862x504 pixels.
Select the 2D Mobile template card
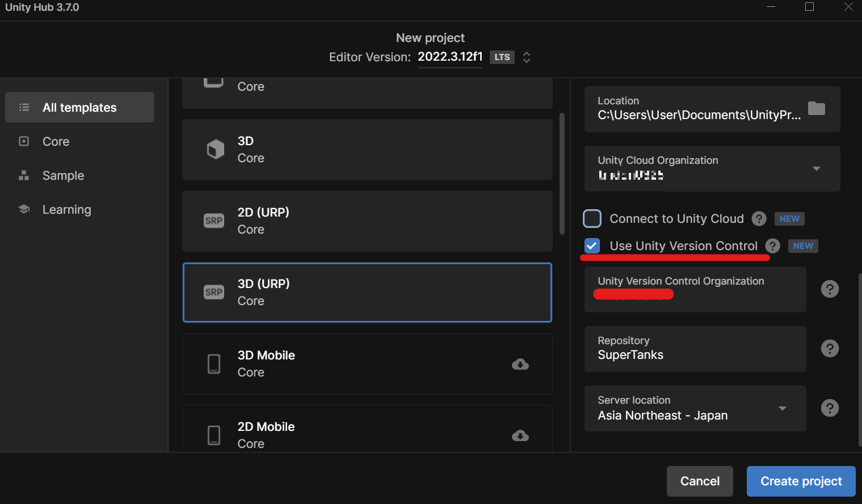(x=367, y=429)
